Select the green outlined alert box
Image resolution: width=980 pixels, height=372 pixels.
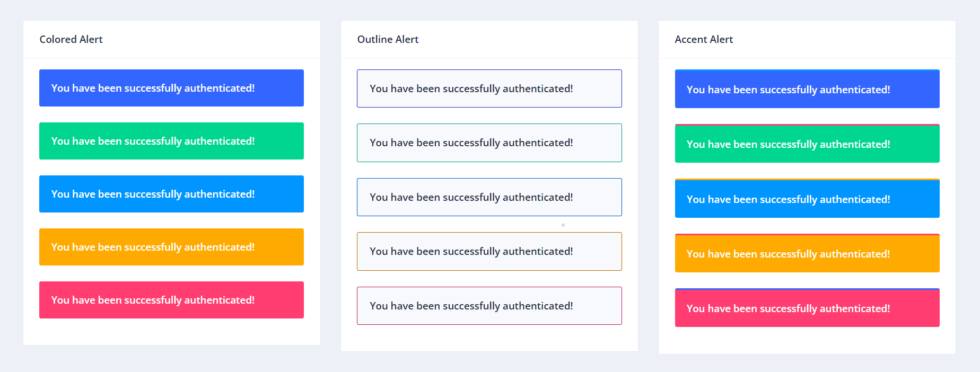[x=489, y=143]
